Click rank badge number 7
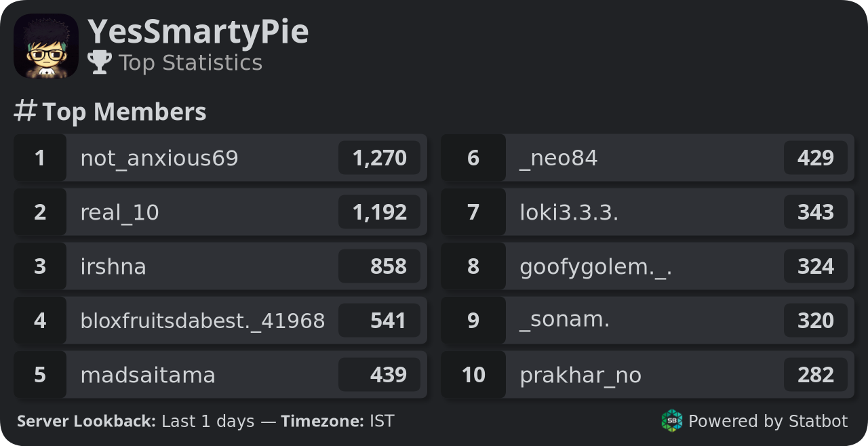 click(473, 212)
